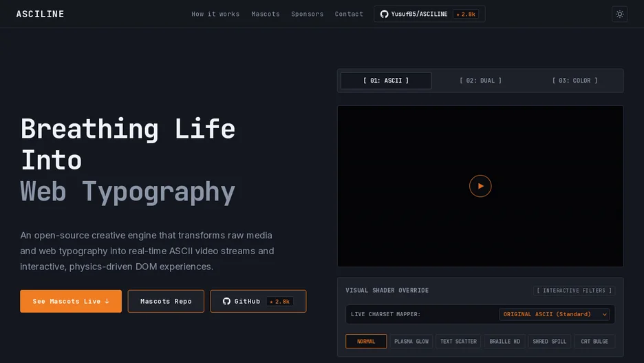This screenshot has height=363, width=644.
Task: Open the Sponsors nav link
Action: (x=308, y=14)
